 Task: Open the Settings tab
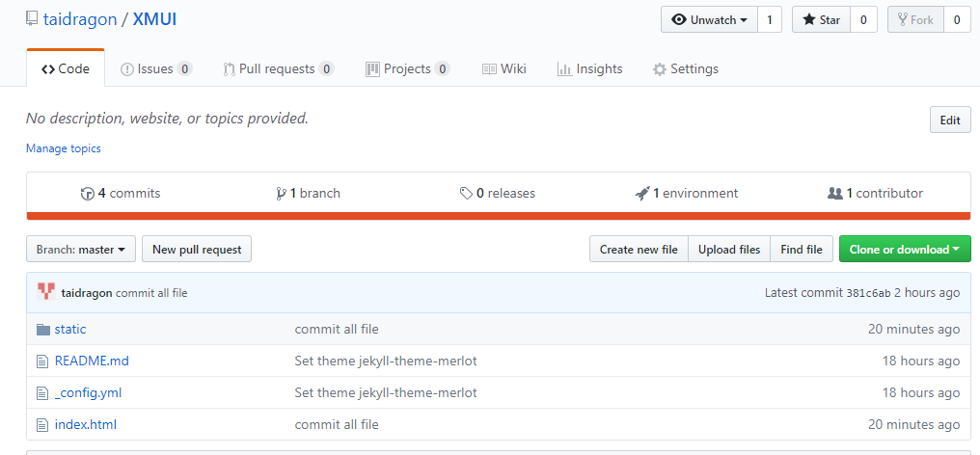point(686,68)
